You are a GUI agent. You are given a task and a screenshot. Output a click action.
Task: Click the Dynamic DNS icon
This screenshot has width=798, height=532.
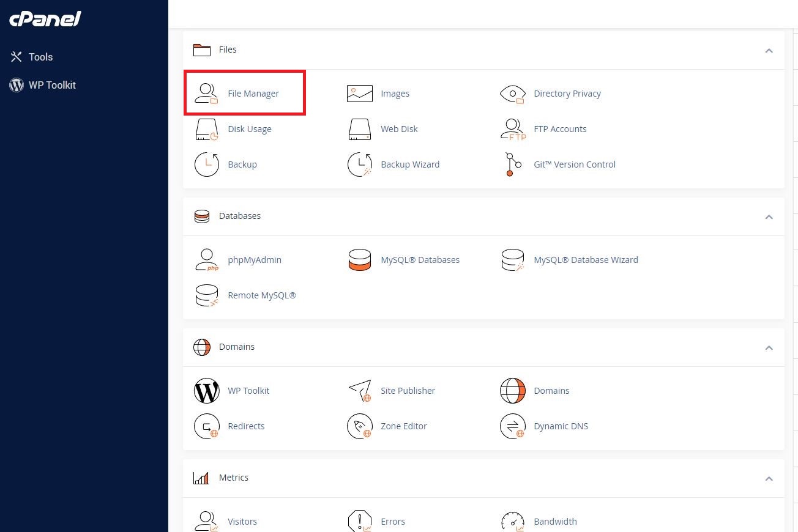tap(513, 426)
